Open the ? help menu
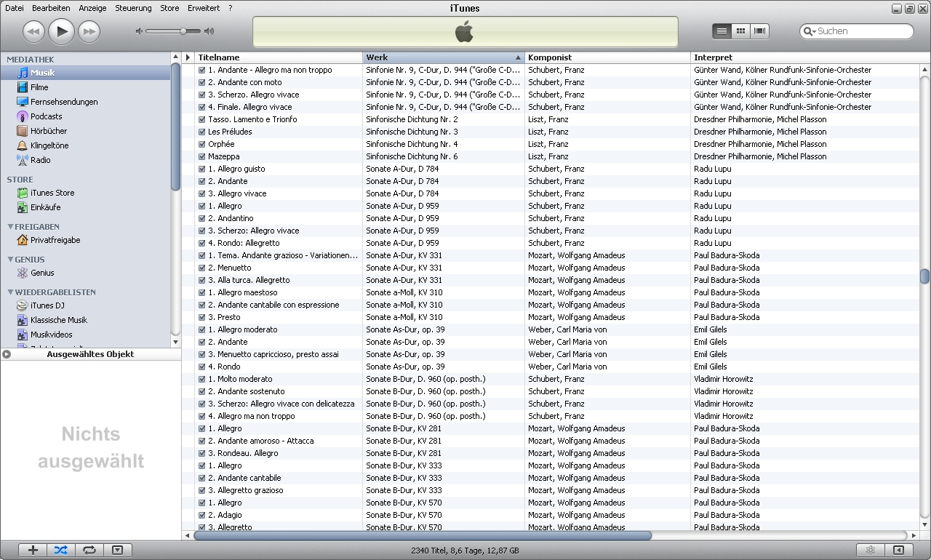This screenshot has height=560, width=931. point(231,8)
